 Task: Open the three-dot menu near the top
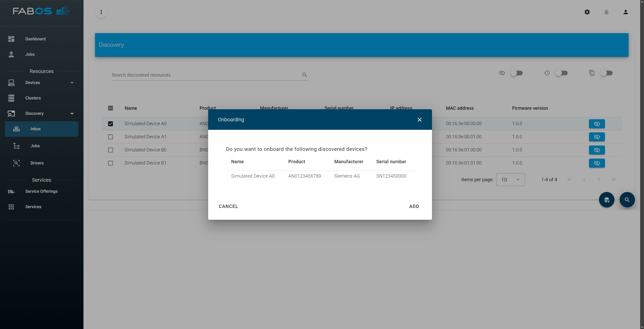point(101,12)
